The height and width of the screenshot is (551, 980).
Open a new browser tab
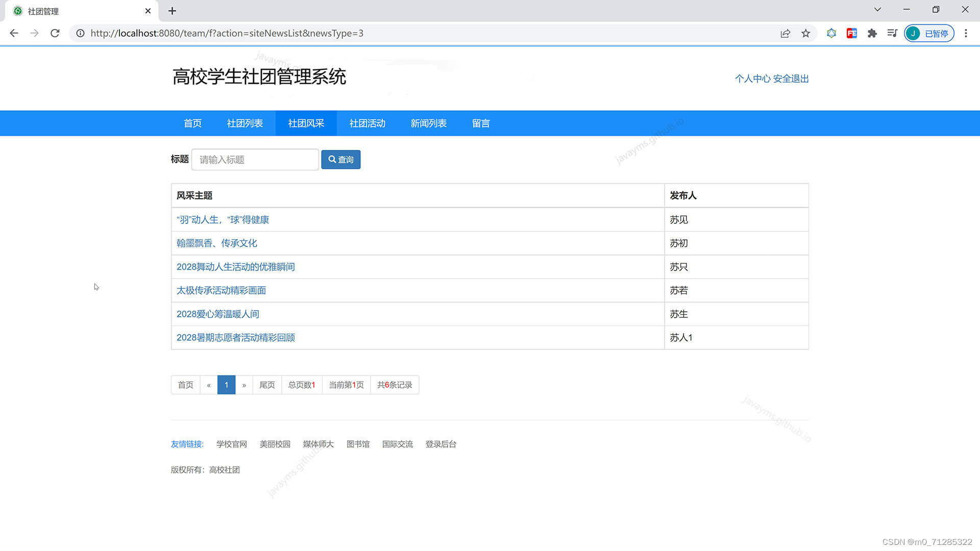[172, 11]
